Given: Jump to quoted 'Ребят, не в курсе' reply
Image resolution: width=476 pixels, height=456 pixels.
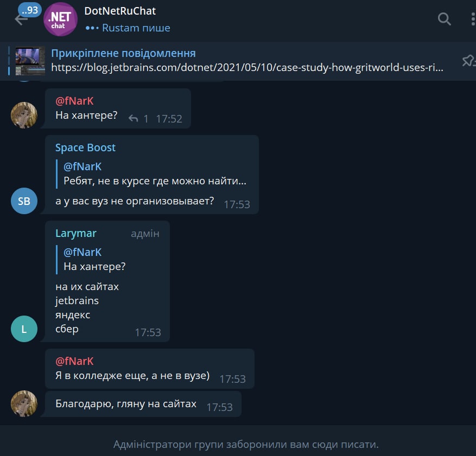Looking at the screenshot, I should pyautogui.click(x=152, y=174).
